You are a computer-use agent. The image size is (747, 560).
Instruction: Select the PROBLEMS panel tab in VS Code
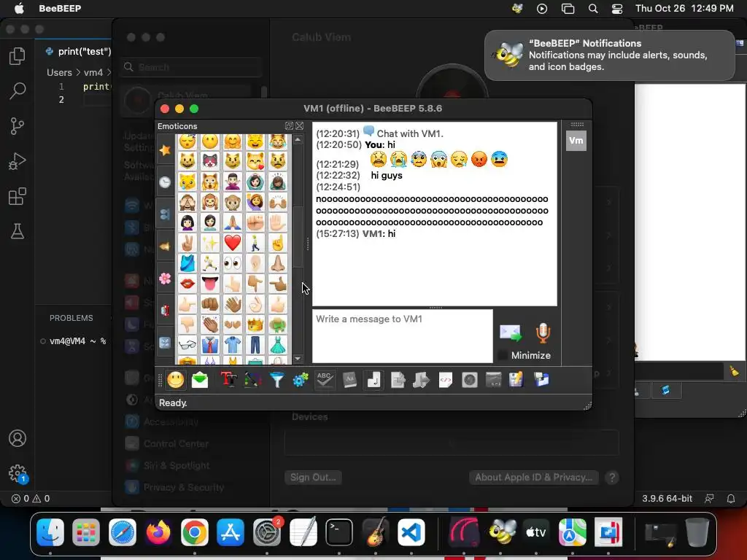71,318
